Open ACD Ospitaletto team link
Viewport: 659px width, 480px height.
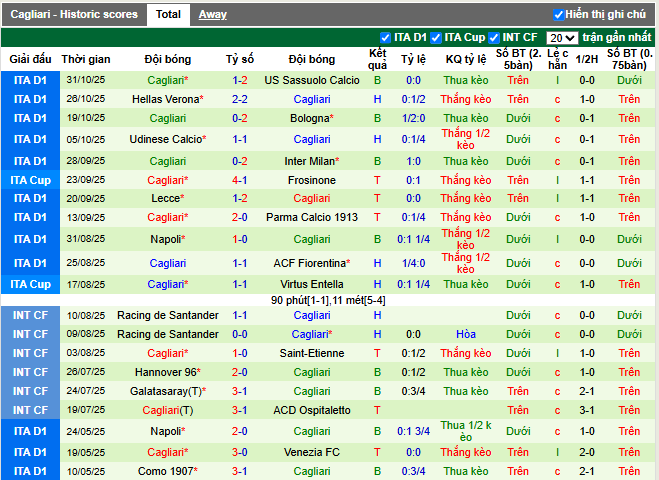(x=312, y=410)
